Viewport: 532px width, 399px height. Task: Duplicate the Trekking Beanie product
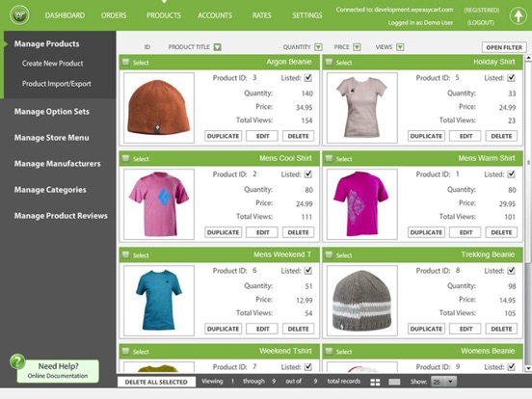[x=426, y=329]
